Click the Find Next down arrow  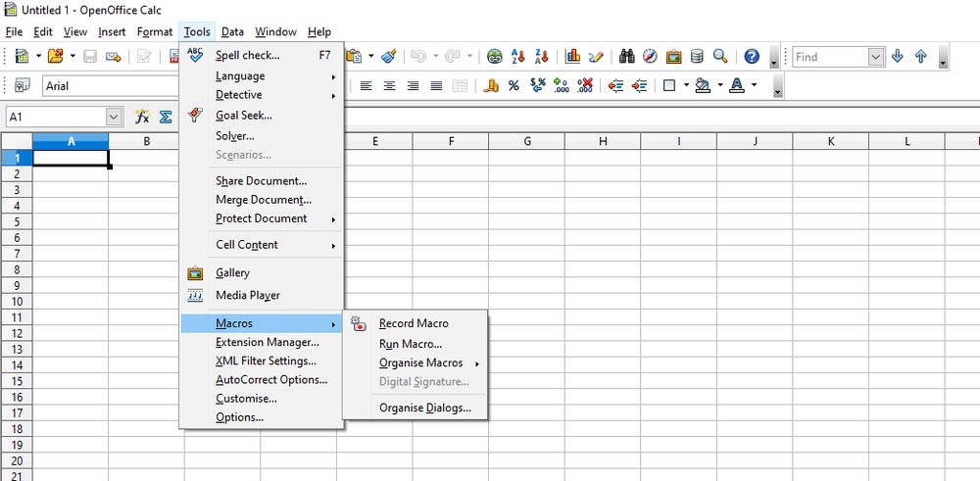[898, 57]
